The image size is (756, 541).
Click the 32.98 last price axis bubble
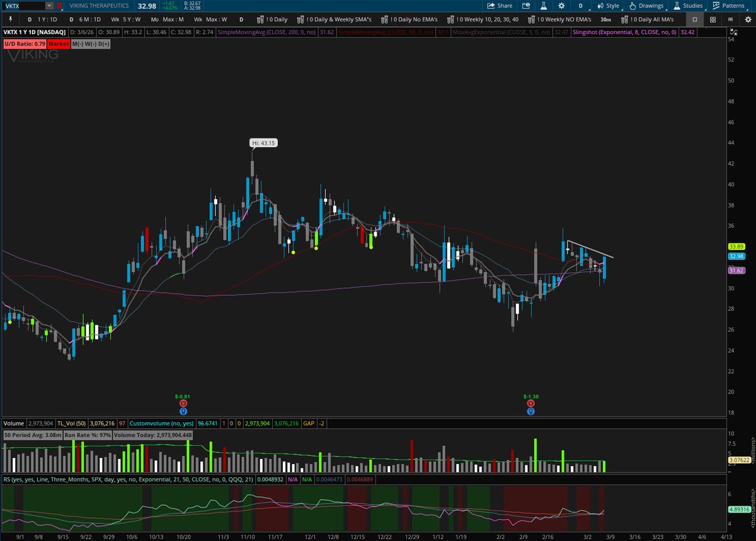point(736,256)
